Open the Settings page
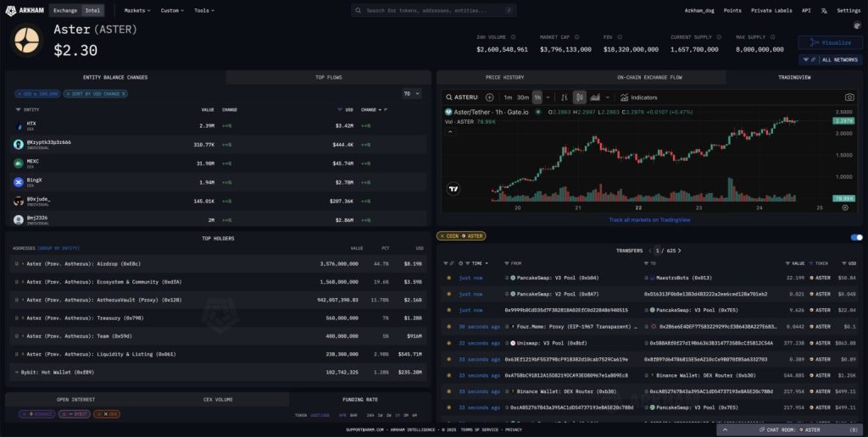This screenshot has height=437, width=868. click(x=848, y=10)
